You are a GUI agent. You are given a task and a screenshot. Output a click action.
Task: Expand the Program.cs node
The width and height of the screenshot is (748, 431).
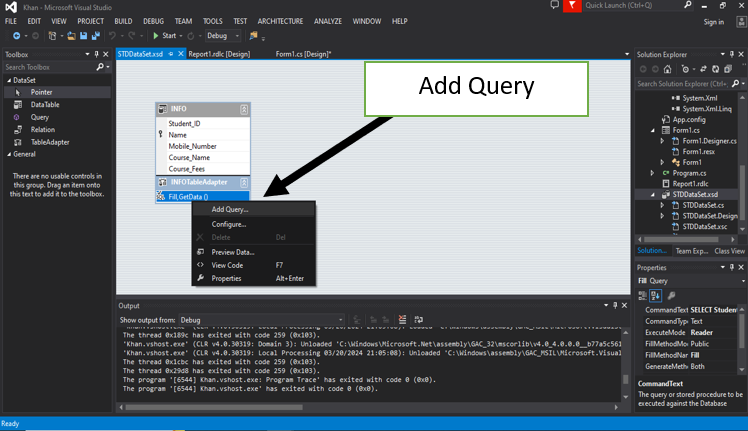pyautogui.click(x=652, y=173)
